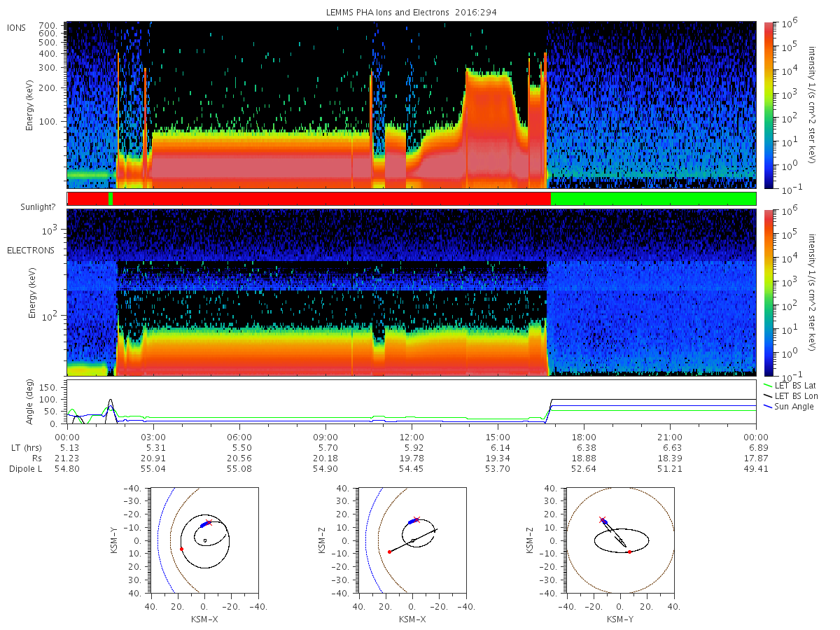Click the long green Sunlight bar section

[x=654, y=199]
